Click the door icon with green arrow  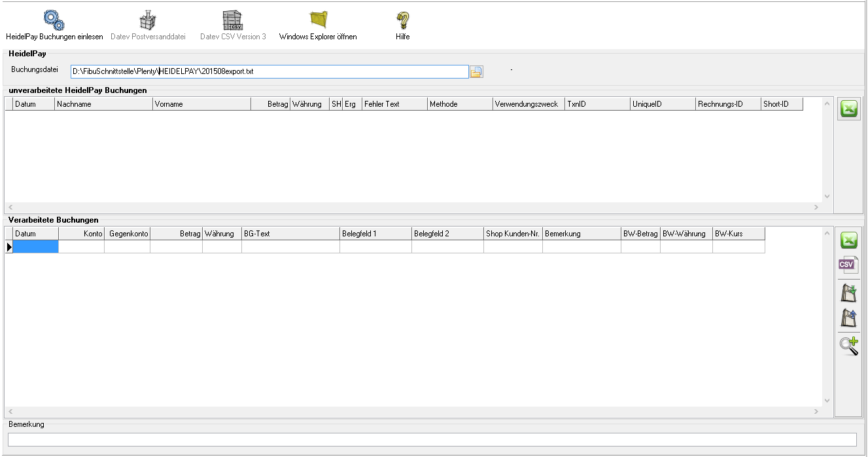pyautogui.click(x=848, y=293)
